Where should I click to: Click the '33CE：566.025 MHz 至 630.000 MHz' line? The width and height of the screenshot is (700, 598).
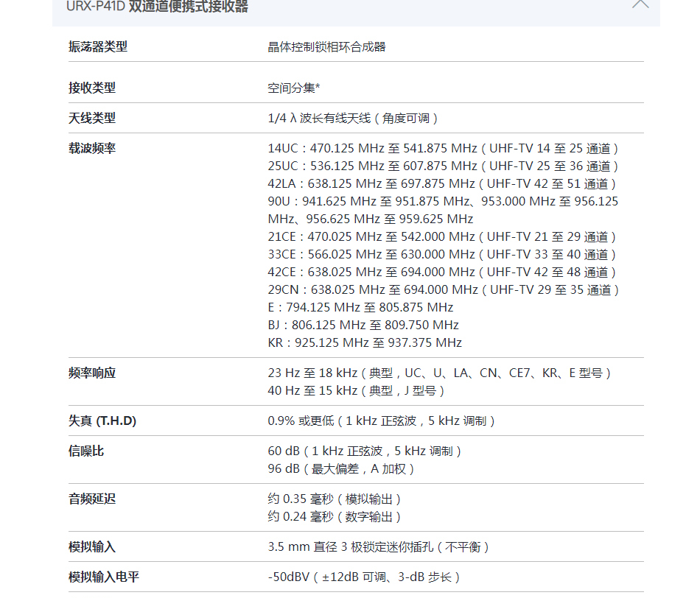[443, 254]
